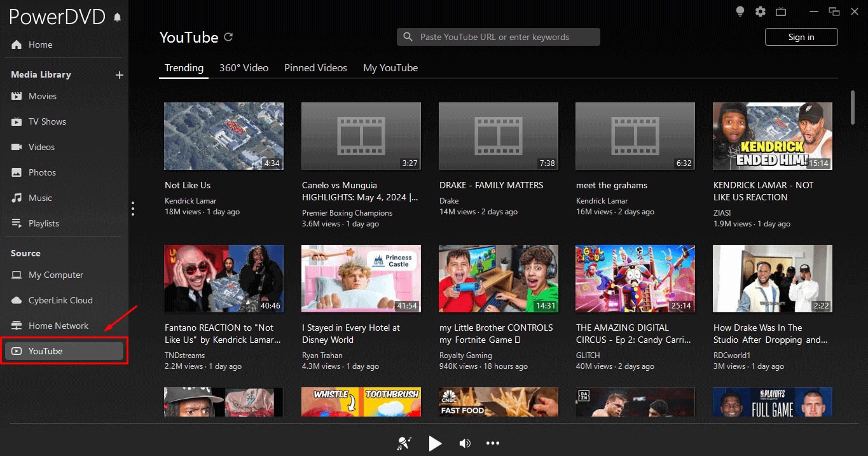This screenshot has width=868, height=456.
Task: Refresh the YouTube page
Action: (x=228, y=37)
